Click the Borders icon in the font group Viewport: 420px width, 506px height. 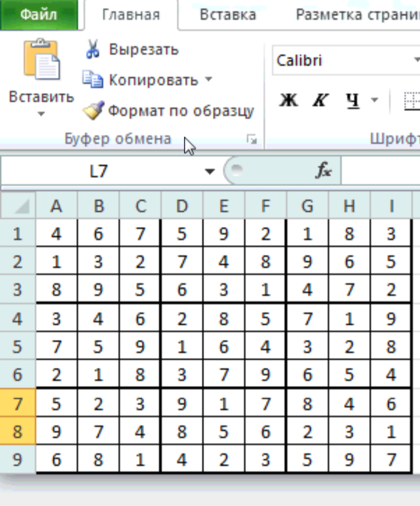[x=412, y=101]
